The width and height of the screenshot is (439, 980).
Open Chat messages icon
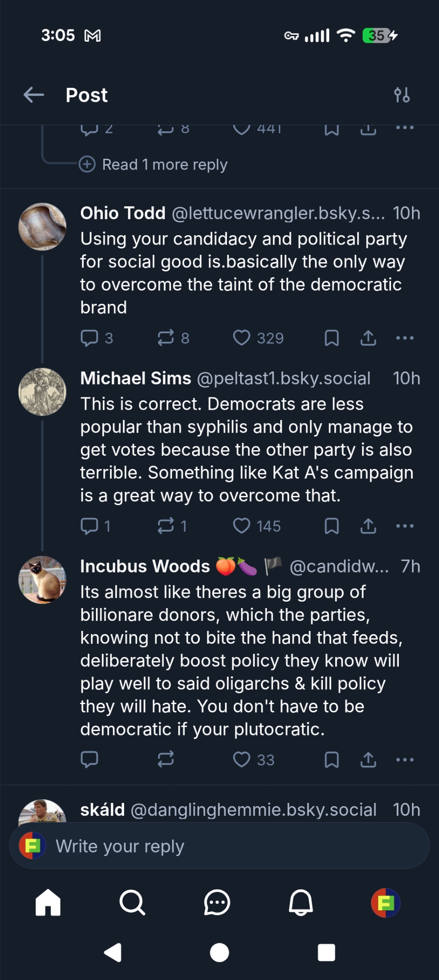tap(217, 903)
